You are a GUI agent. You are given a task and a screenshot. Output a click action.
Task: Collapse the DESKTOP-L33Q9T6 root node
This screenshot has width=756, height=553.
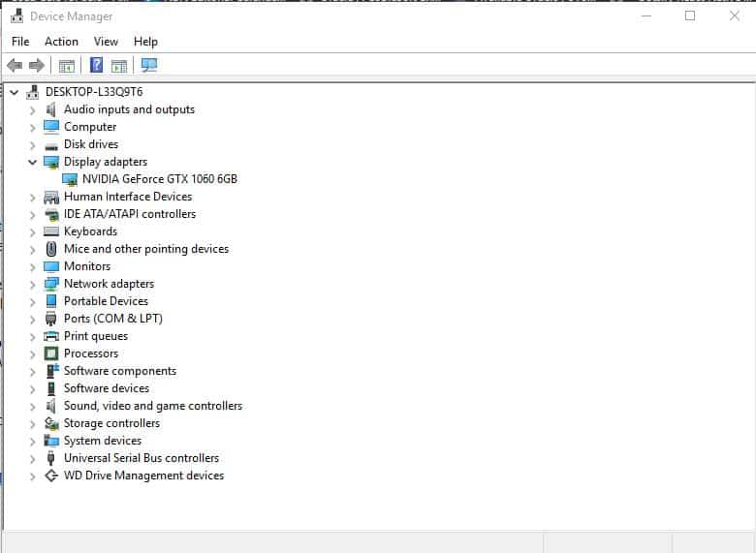tap(15, 92)
